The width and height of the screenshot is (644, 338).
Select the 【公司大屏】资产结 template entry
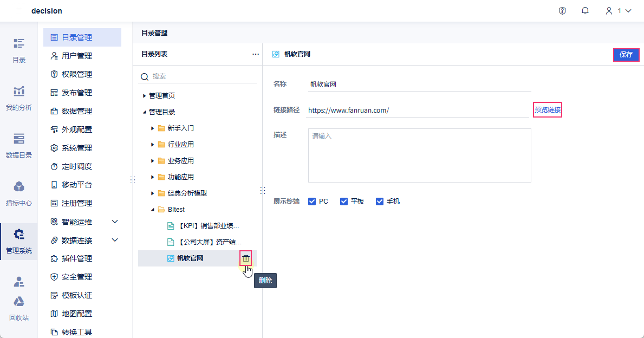(x=204, y=242)
